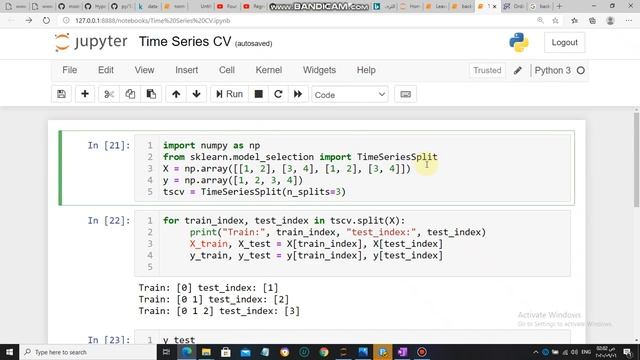
Task: Click the Jupyter logo
Action: 91,42
